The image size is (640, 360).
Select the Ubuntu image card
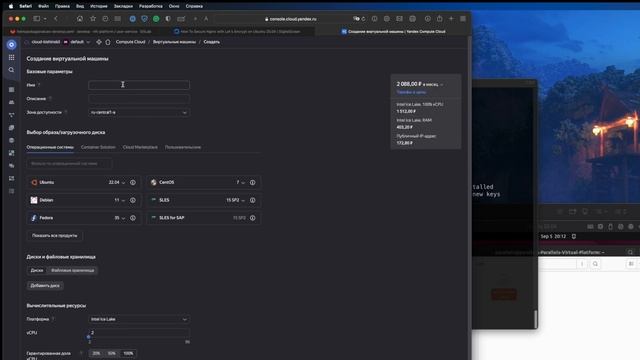(x=83, y=182)
